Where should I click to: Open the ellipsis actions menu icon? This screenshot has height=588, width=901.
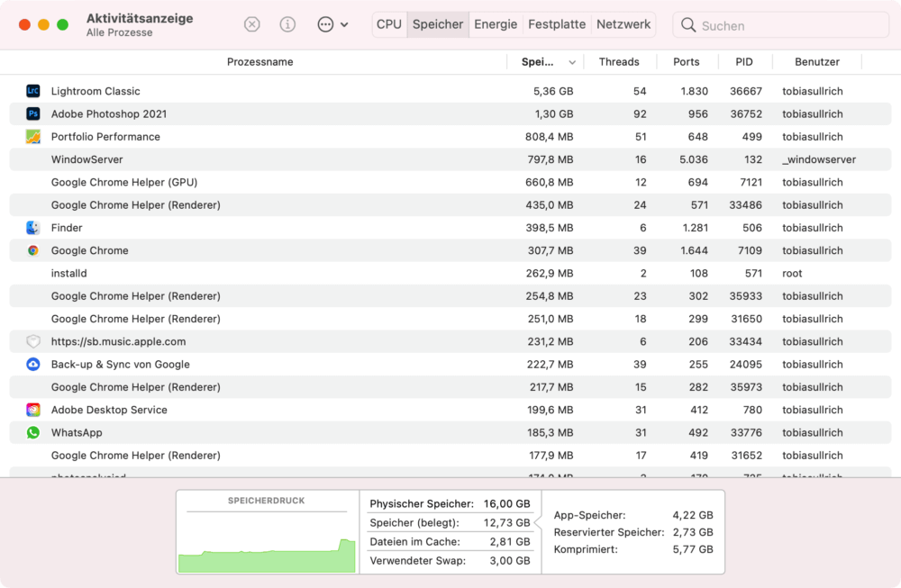tap(325, 24)
